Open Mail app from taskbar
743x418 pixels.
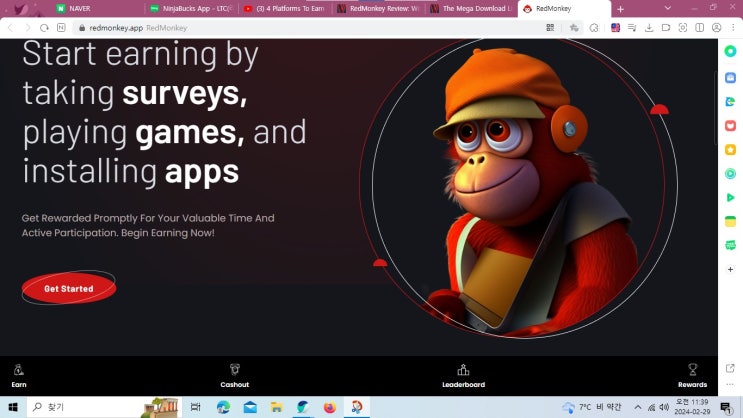point(250,407)
